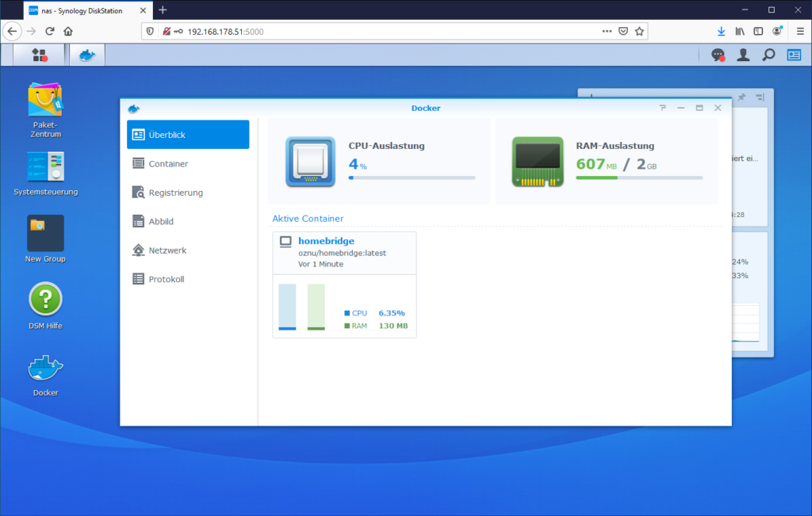Close the Synology DiskStation browser tab
The width and height of the screenshot is (812, 516).
point(143,10)
